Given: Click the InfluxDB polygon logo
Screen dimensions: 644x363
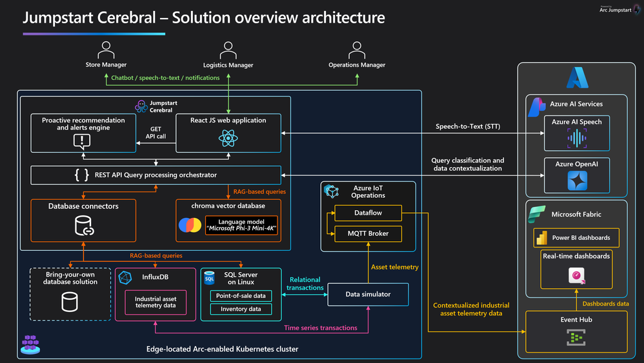Looking at the screenshot, I should [x=125, y=278].
